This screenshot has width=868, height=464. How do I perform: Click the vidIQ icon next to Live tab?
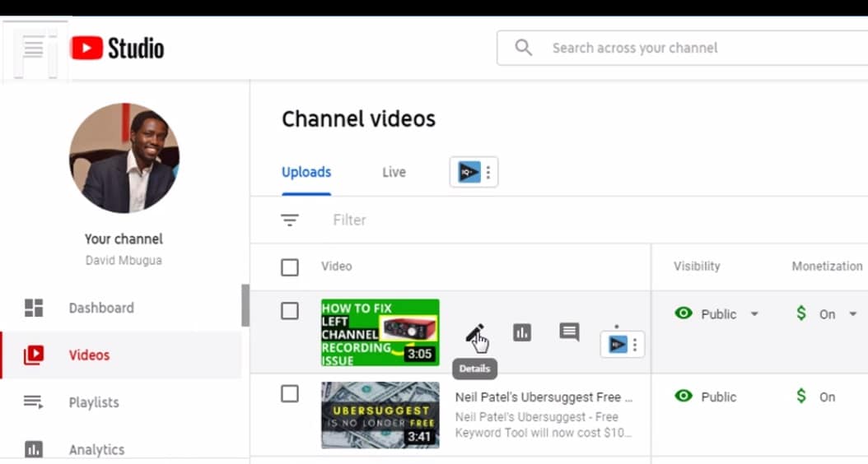469,173
